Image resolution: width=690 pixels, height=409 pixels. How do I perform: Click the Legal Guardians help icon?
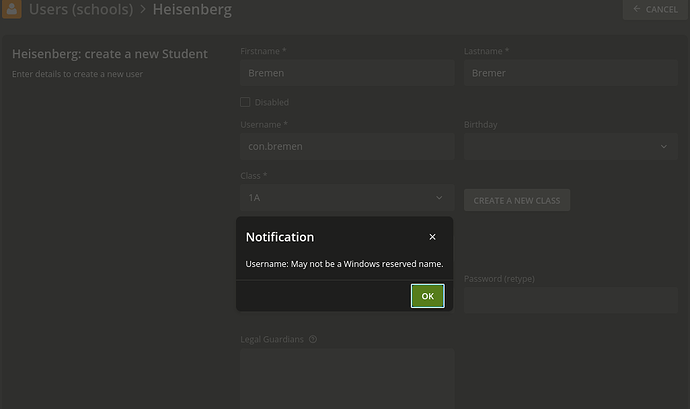click(x=313, y=339)
